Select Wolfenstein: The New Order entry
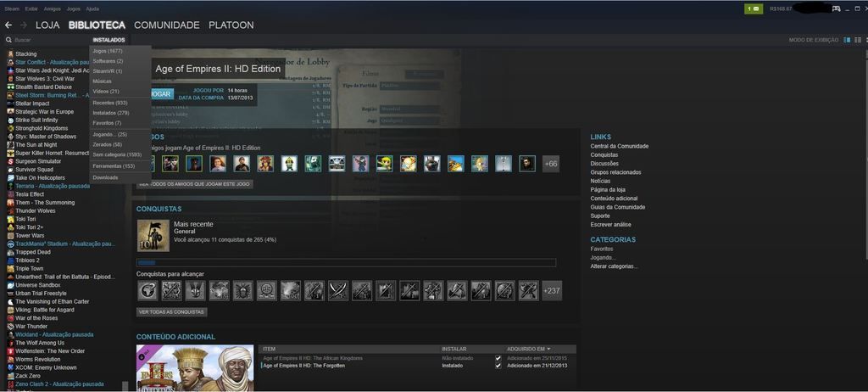Viewport: 868px width, 392px height. coord(50,351)
